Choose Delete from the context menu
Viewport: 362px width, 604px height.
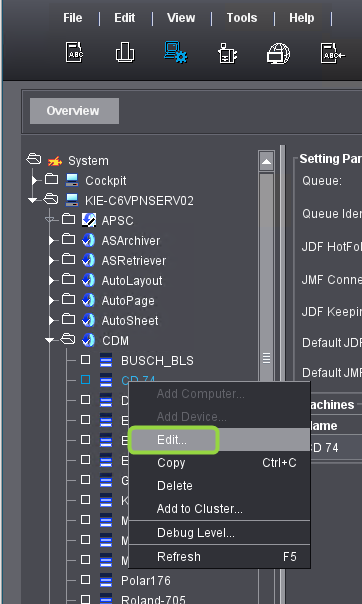[219, 486]
